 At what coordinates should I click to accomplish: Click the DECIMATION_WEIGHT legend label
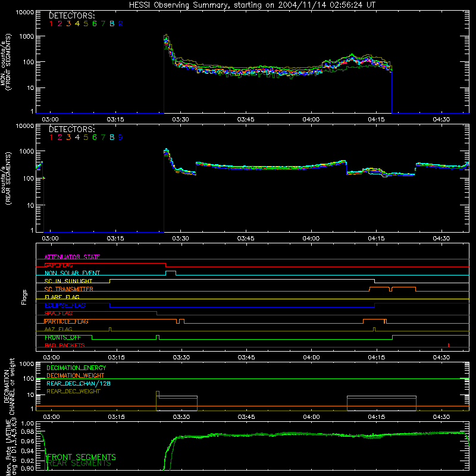tap(76, 375)
